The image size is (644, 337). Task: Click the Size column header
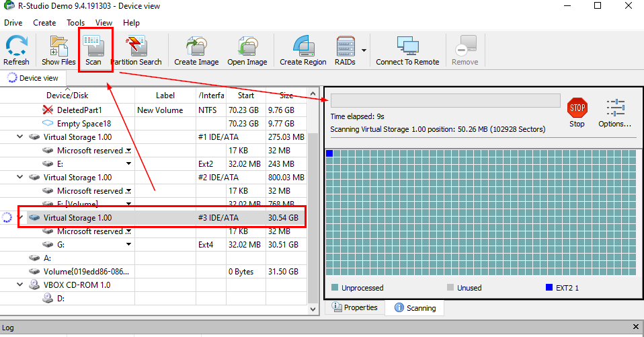[x=286, y=96]
